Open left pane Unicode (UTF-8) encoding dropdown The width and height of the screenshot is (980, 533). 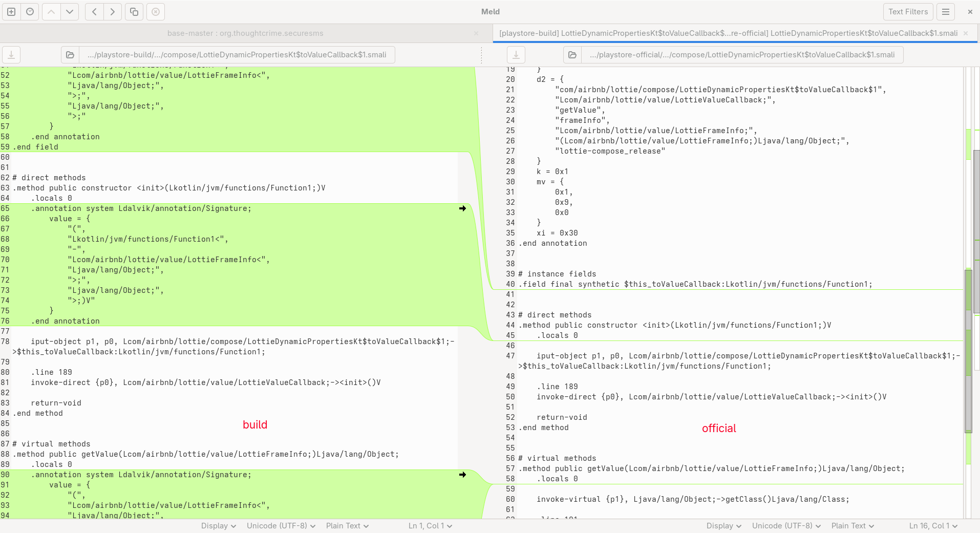pos(281,526)
